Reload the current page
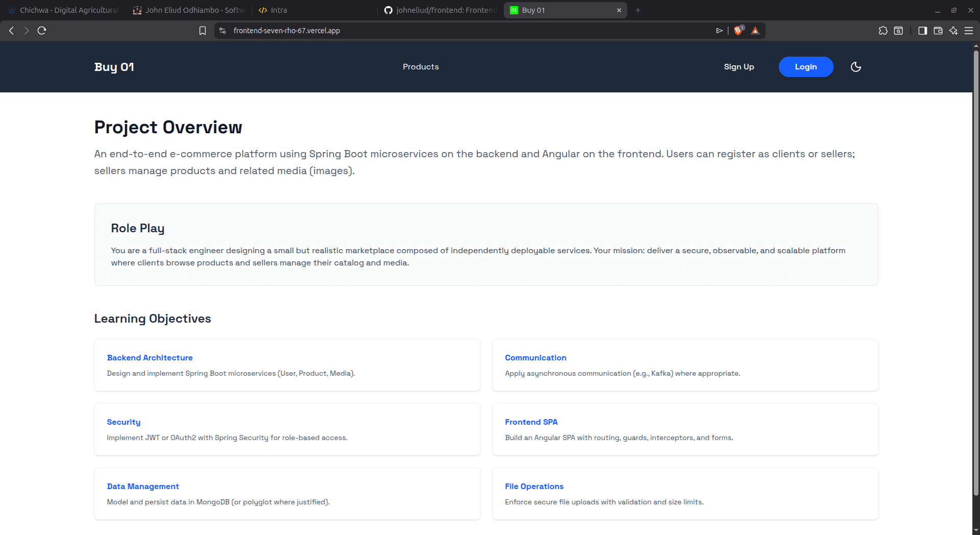Viewport: 980px width, 535px height. pos(42,31)
